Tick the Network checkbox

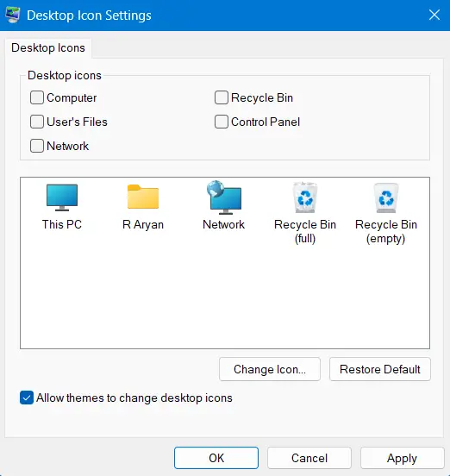(37, 146)
